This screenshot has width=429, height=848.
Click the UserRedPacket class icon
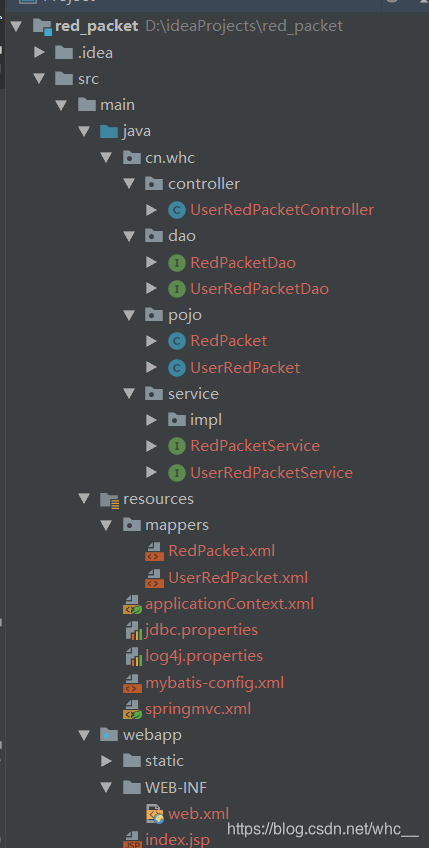tap(177, 368)
